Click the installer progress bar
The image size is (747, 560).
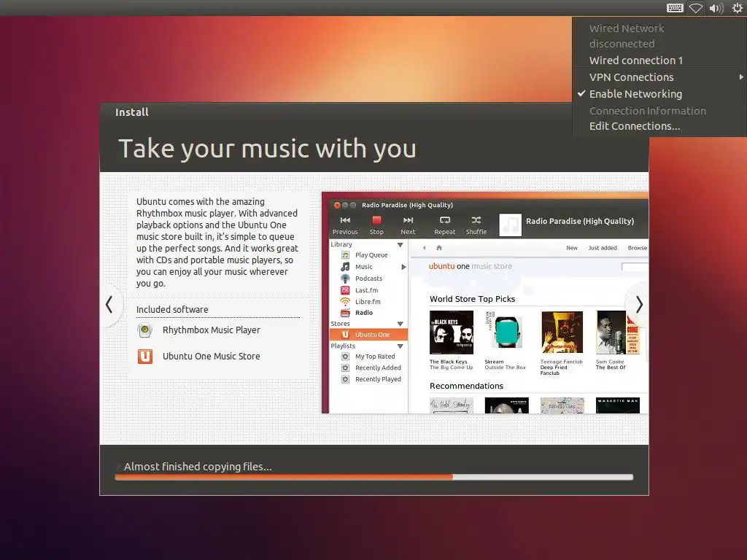click(374, 477)
